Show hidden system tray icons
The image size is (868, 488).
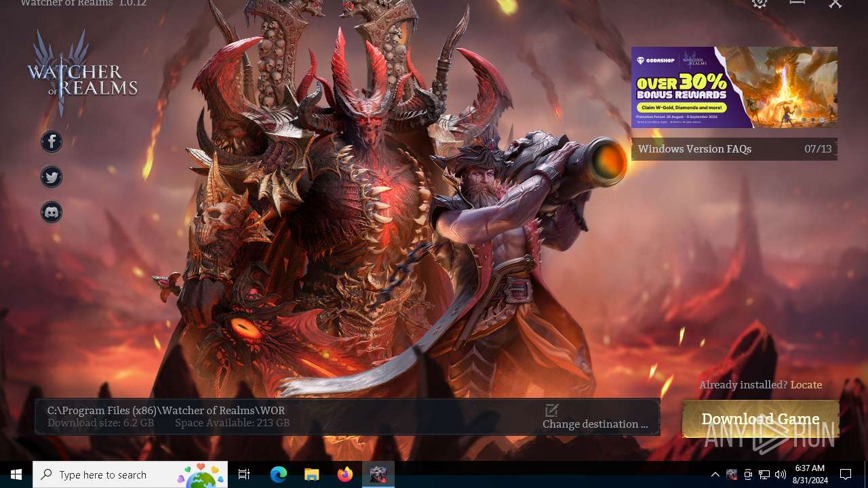pos(715,474)
